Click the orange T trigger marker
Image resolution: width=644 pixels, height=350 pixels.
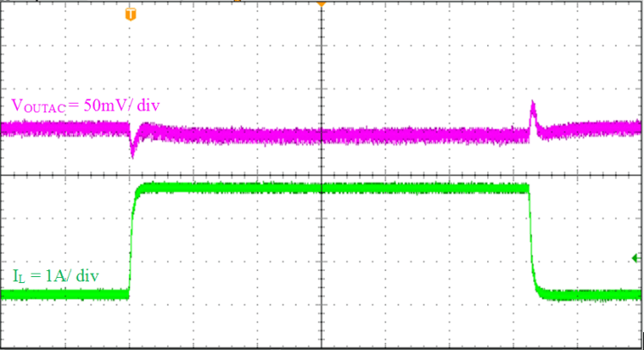point(130,15)
